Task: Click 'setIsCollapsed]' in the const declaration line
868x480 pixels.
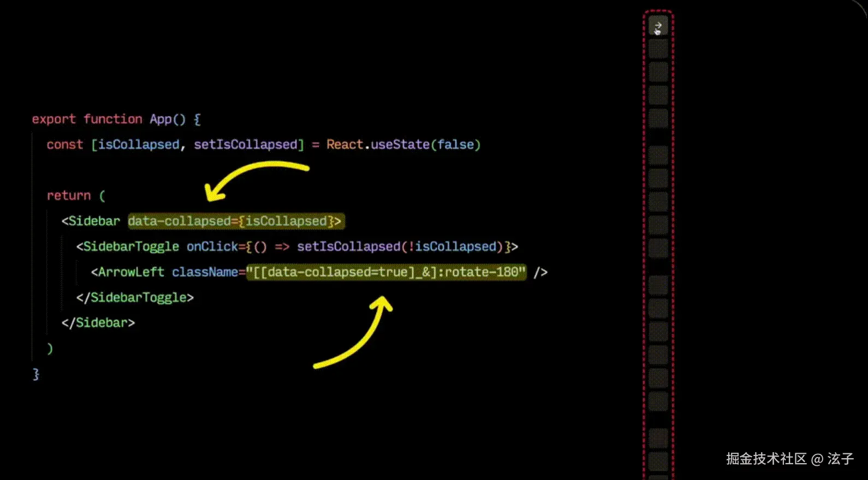Action: pyautogui.click(x=249, y=145)
